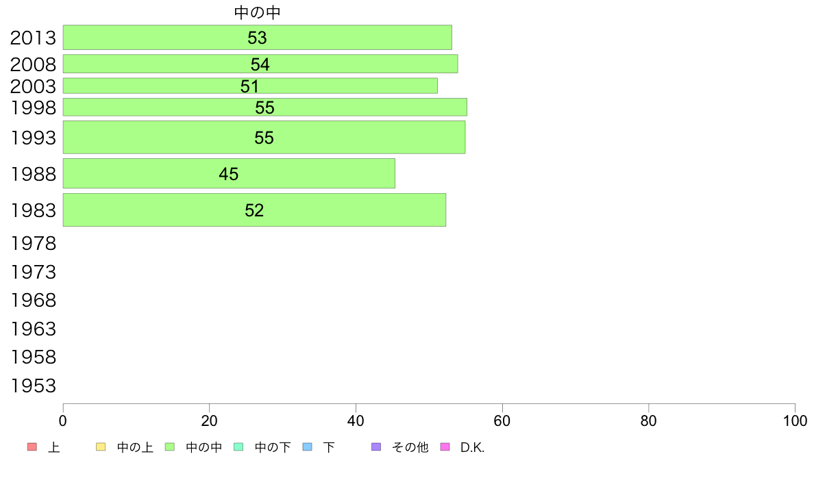Click the blue 下 legend swatch
The image size is (814, 504).
click(308, 447)
